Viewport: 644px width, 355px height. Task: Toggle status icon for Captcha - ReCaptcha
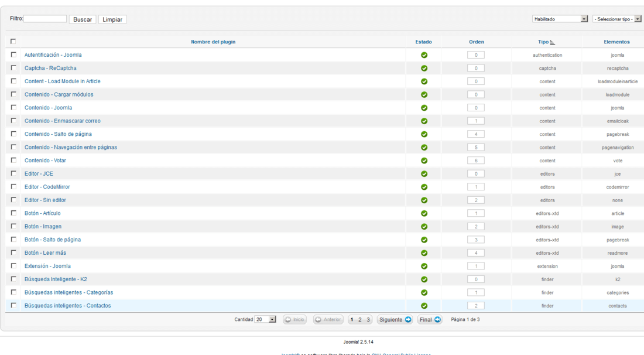click(x=424, y=68)
